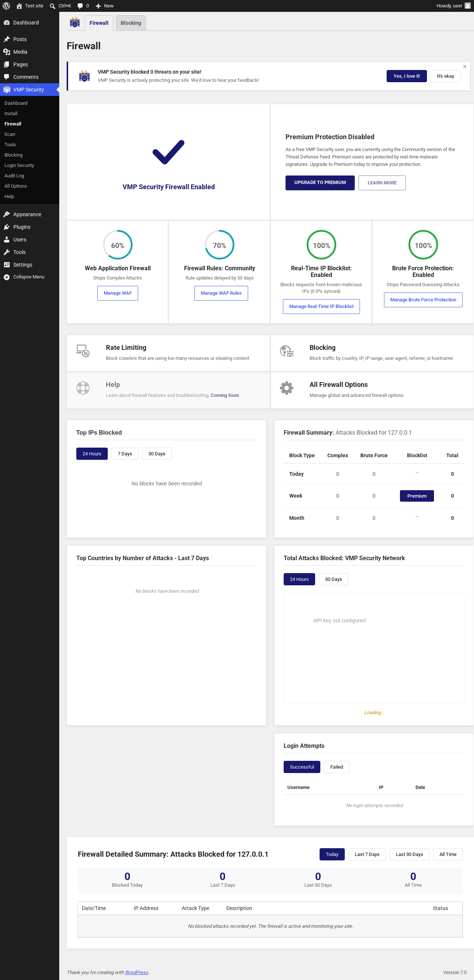
Task: Open Install in VMP Security submenu
Action: 11,113
